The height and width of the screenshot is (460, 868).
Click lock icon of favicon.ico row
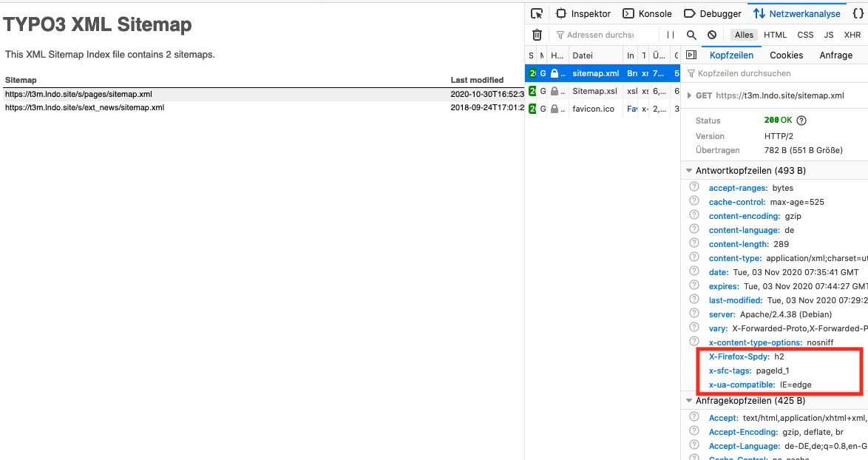554,109
